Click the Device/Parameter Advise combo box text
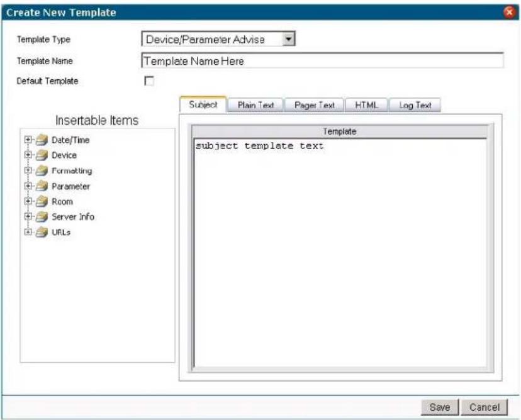 coord(205,40)
